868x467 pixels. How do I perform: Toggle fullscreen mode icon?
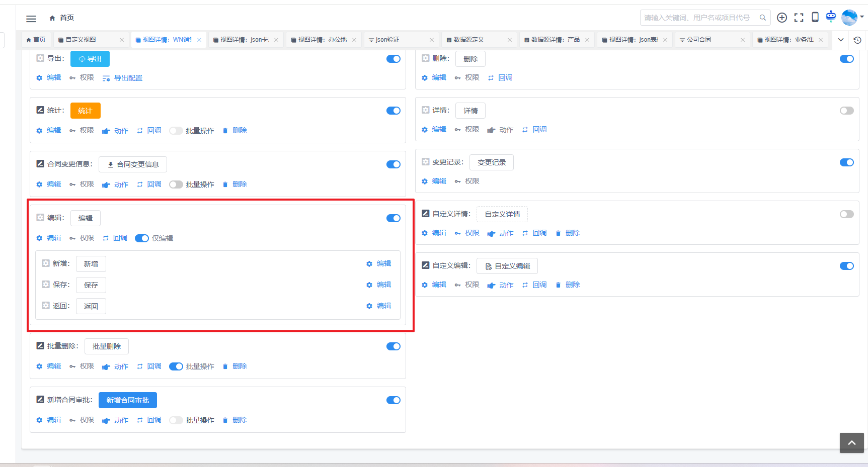point(799,18)
